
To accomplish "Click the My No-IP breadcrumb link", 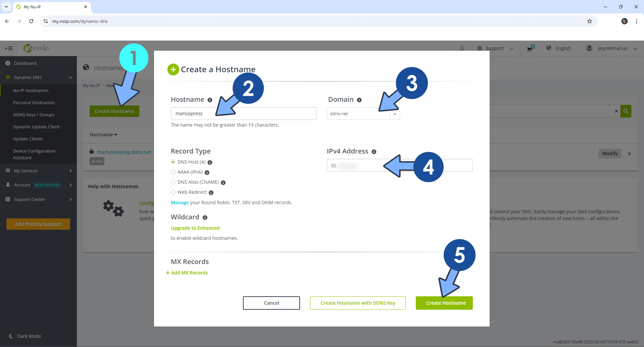I will [91, 86].
